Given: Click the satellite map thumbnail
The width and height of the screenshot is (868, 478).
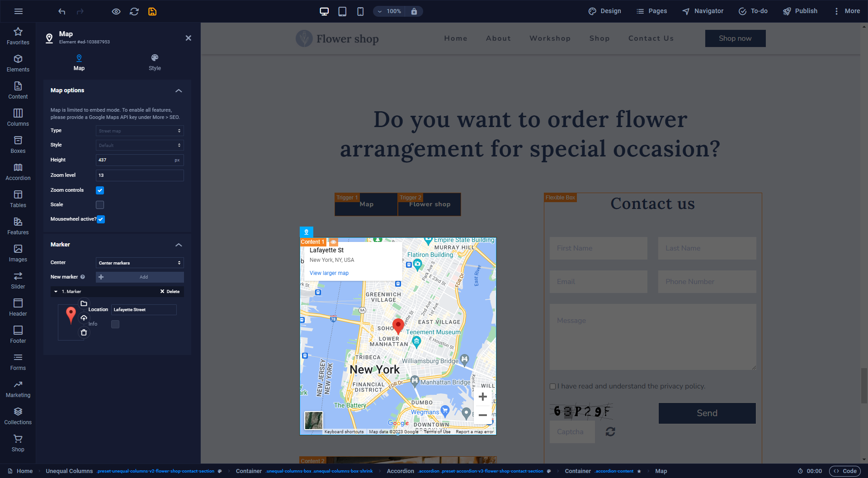Looking at the screenshot, I should (x=314, y=421).
